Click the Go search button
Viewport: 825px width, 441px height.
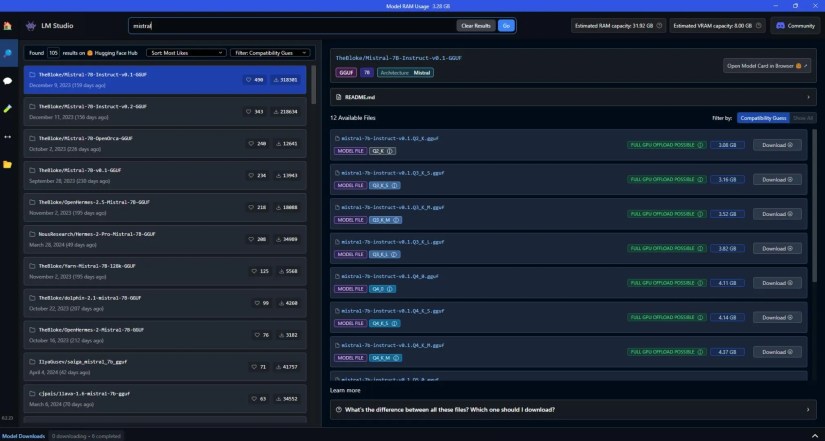pyautogui.click(x=506, y=26)
